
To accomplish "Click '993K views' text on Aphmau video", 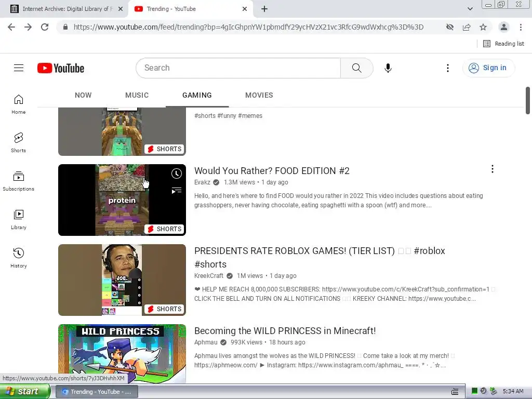I will (x=246, y=342).
